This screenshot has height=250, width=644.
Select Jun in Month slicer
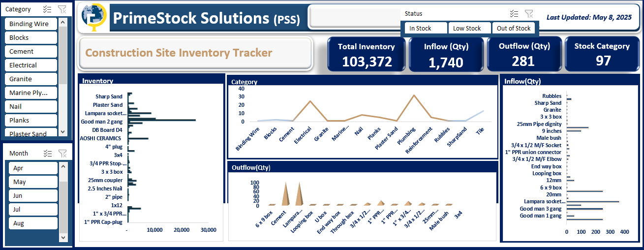(33, 195)
